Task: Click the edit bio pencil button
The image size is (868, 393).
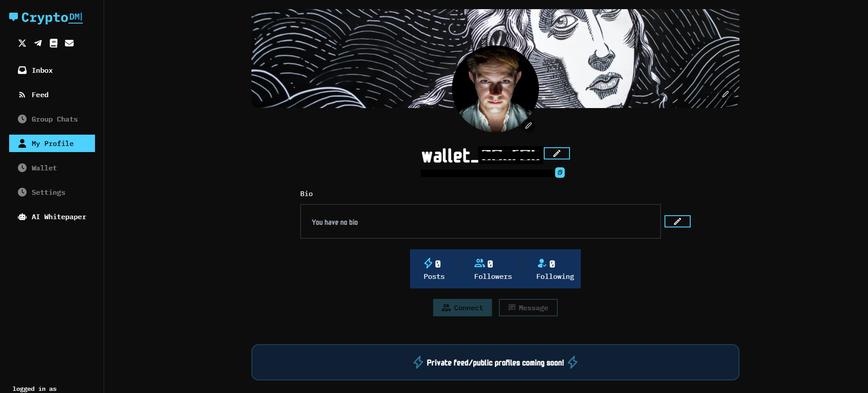Action: tap(678, 221)
